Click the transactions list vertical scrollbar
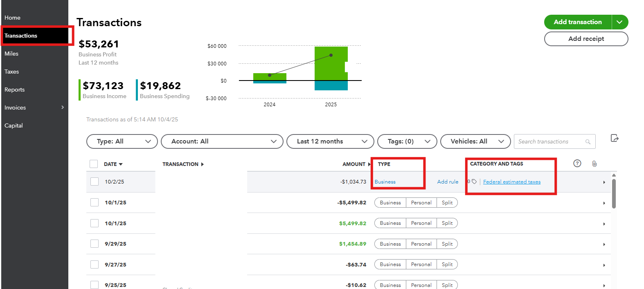The image size is (644, 289). pos(614,193)
